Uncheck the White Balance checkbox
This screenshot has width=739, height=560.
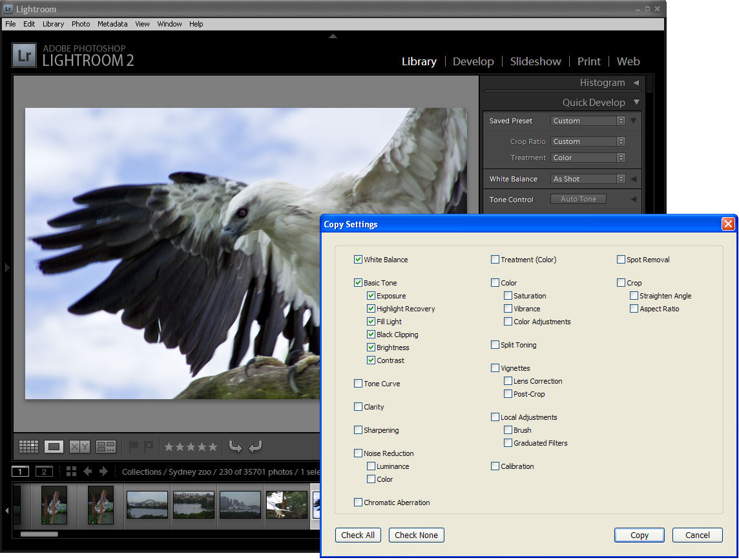358,259
